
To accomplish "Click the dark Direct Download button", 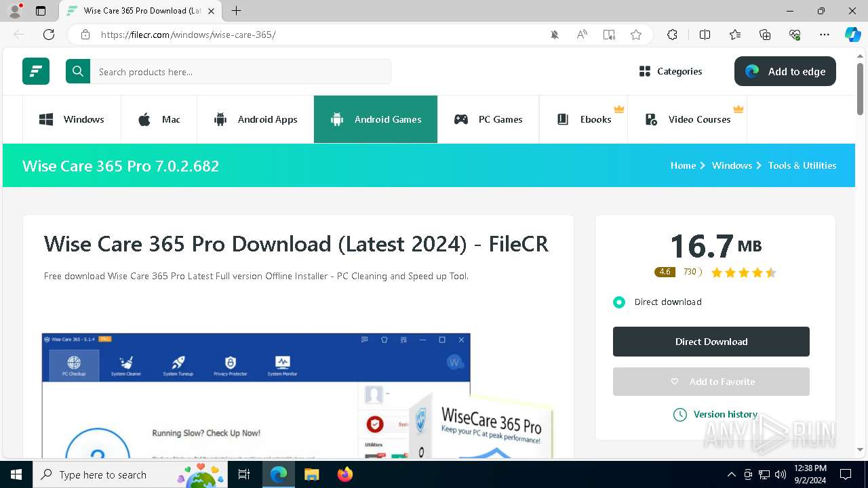I will [x=711, y=342].
